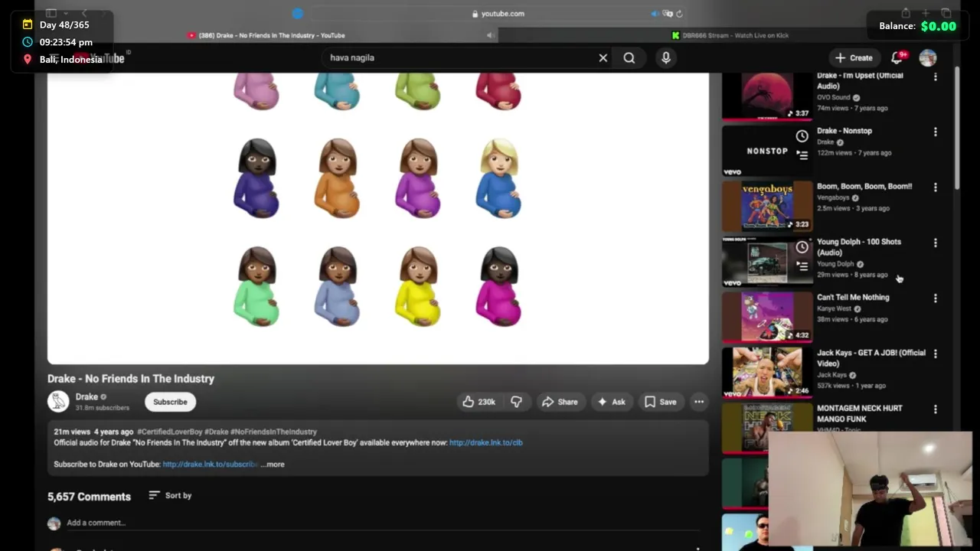Start voice search with the microphone
Screen dimensions: 980x551
point(666,57)
